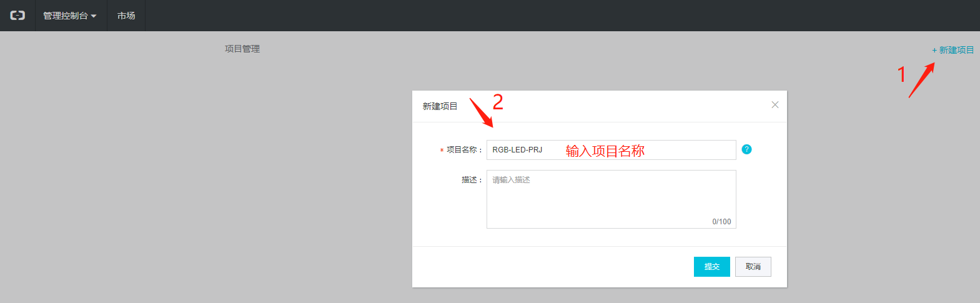The image size is (980, 303).
Task: Close the 新建项目 dialog with X
Action: point(775,105)
